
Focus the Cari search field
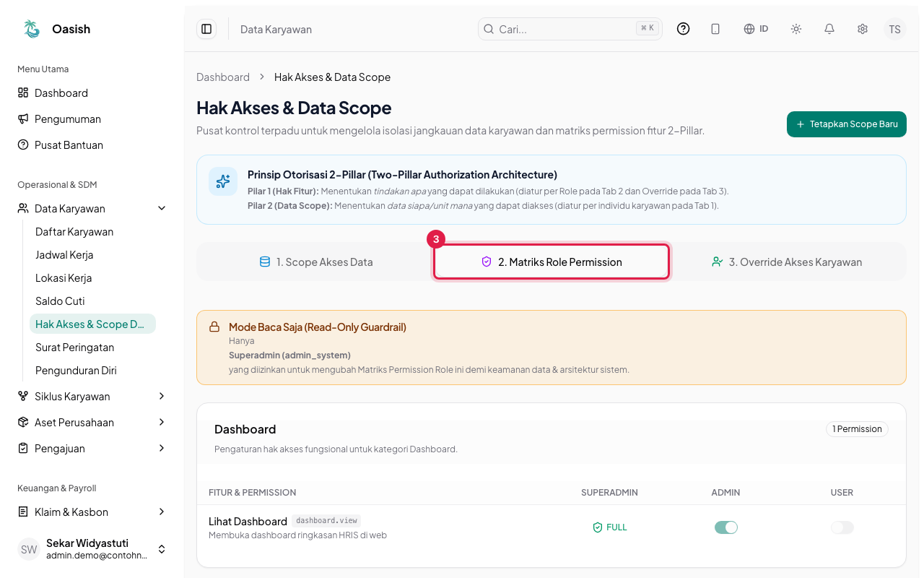click(x=570, y=29)
